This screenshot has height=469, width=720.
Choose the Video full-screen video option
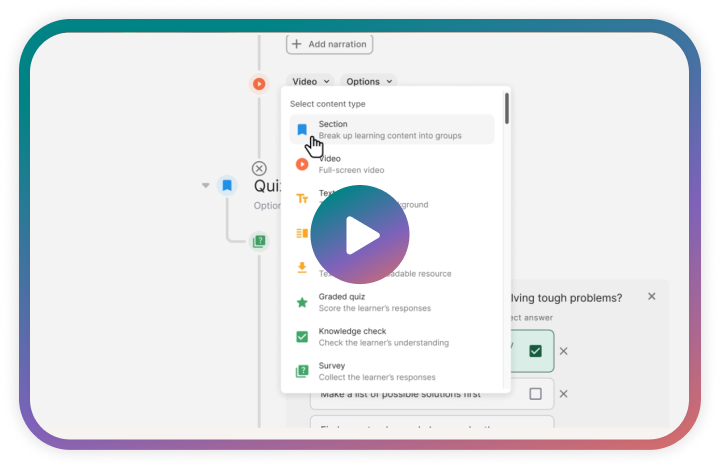tap(392, 164)
